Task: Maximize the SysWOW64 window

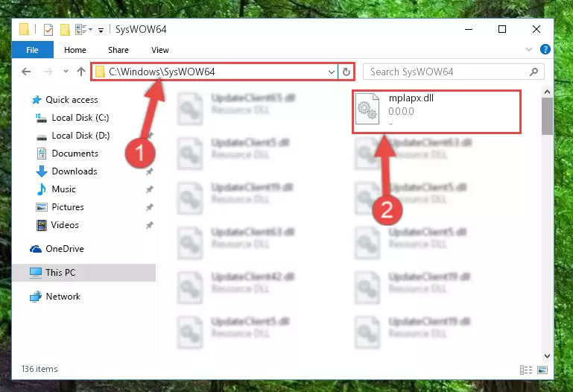Action: coord(502,29)
